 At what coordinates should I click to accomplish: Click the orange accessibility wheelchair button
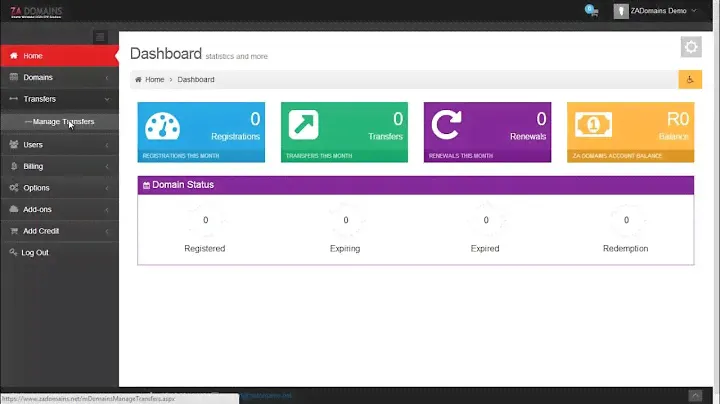(690, 79)
